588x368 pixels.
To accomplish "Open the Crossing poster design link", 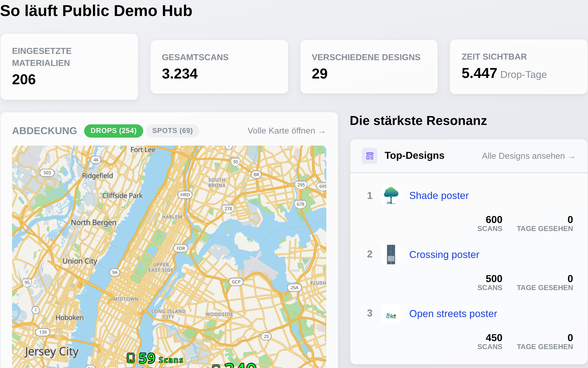I will (444, 255).
